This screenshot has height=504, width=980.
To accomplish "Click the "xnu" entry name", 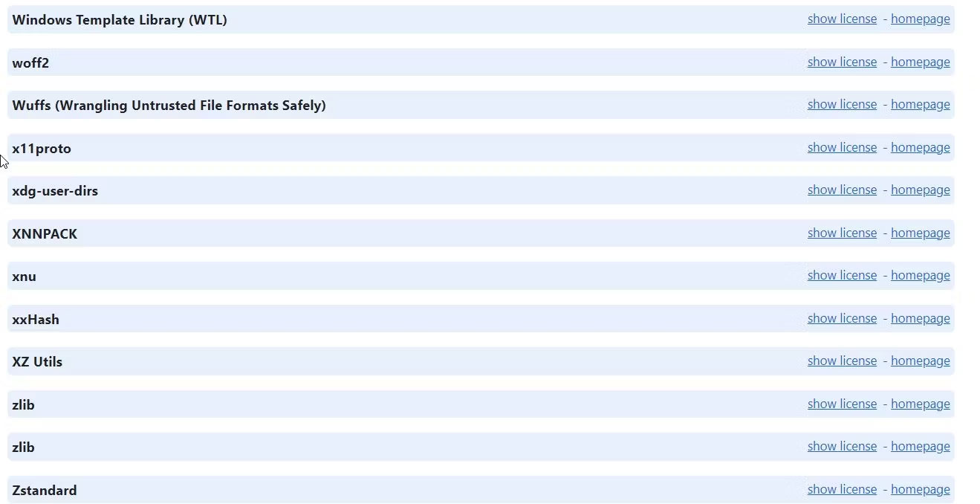I will click(x=24, y=277).
